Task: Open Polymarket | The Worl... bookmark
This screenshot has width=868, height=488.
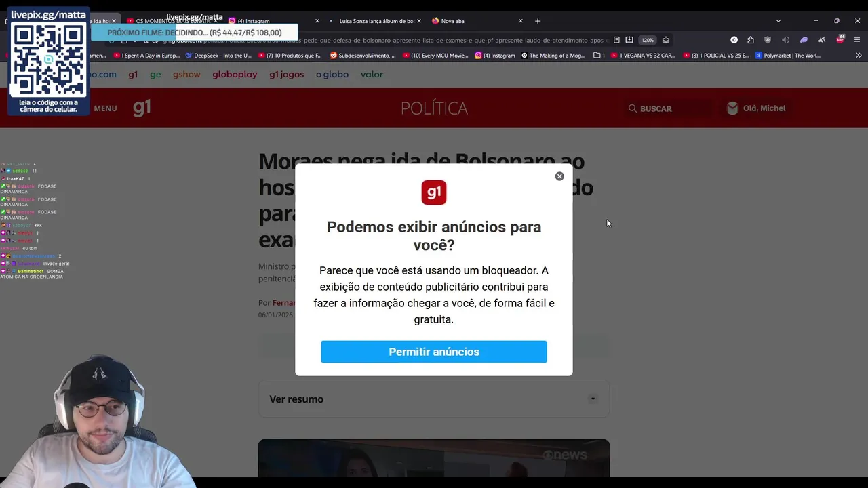Action: (789, 56)
